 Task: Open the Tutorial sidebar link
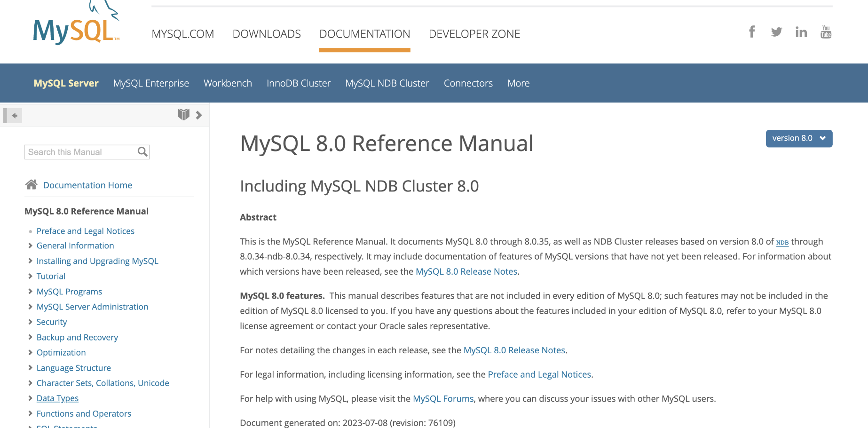click(51, 276)
